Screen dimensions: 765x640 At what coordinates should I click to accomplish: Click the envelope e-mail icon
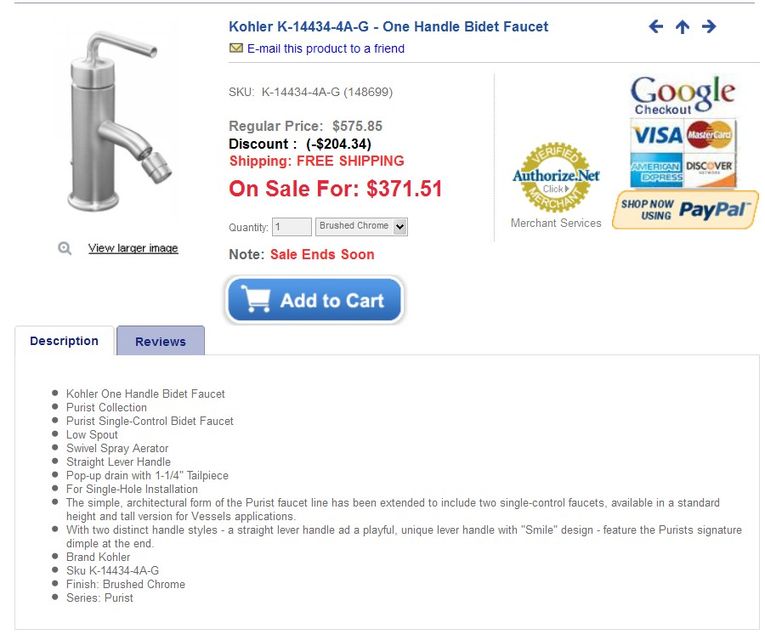click(236, 48)
